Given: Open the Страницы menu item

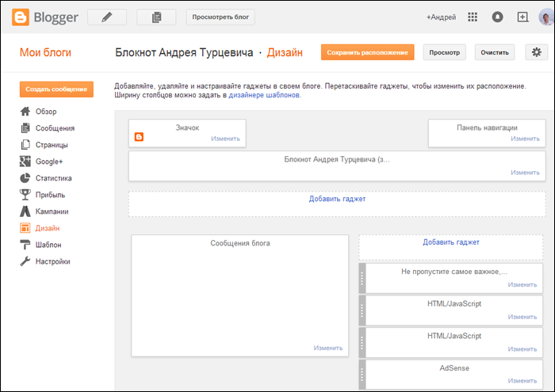Looking at the screenshot, I should pos(52,145).
